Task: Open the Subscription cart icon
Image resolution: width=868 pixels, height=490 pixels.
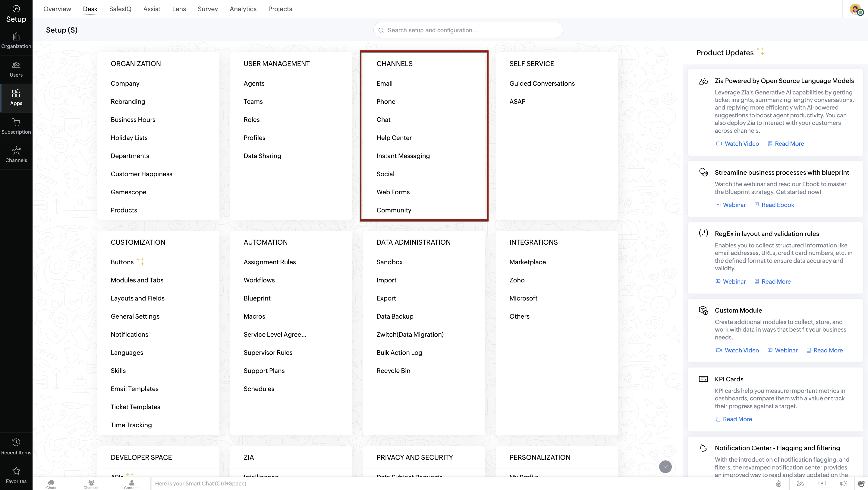Action: click(x=16, y=126)
